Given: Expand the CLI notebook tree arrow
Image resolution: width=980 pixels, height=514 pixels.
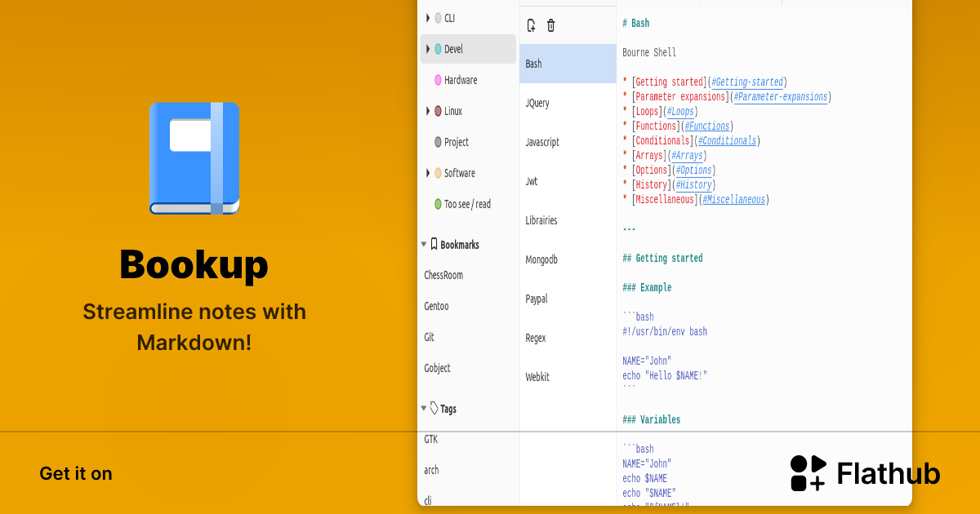Looking at the screenshot, I should tap(427, 18).
